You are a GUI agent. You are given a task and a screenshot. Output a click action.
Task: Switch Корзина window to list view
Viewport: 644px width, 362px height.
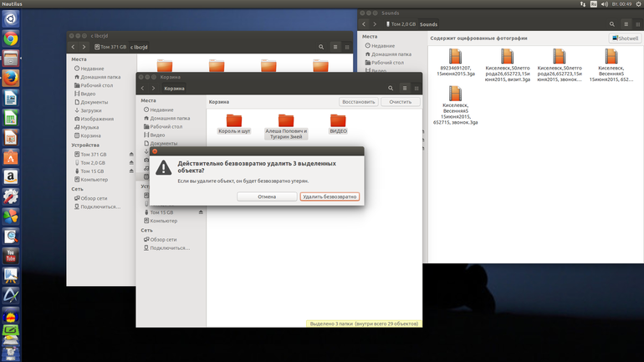pyautogui.click(x=405, y=89)
